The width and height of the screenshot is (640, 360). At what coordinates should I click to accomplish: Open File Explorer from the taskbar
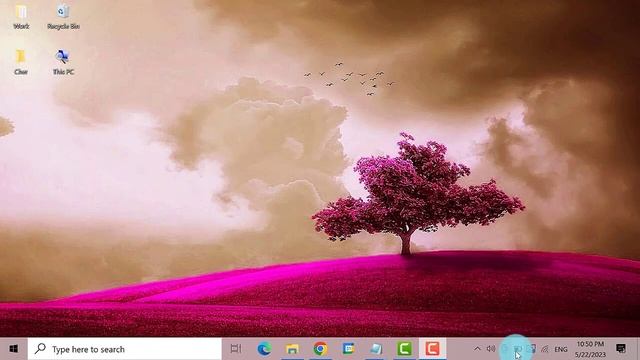pos(292,349)
